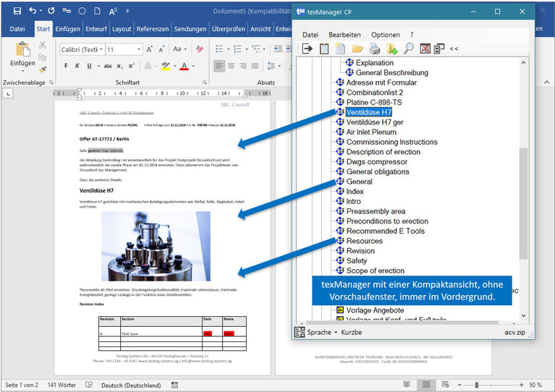555x392 pixels.
Task: Click the numbered list icon
Action: [x=237, y=49]
